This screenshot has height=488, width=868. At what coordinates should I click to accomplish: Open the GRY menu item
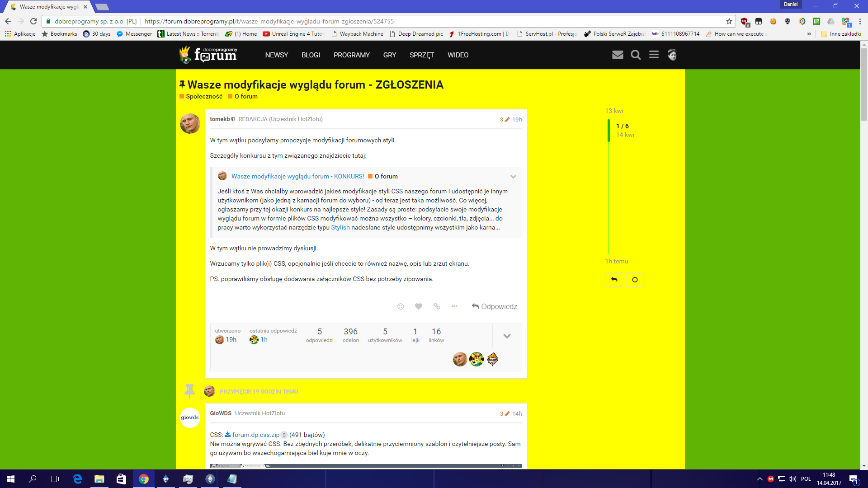click(390, 55)
